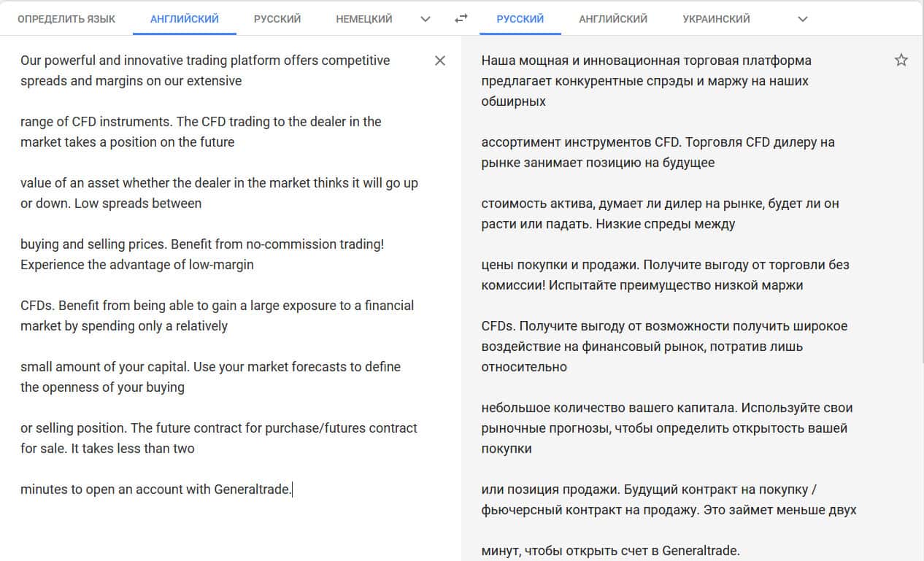
Task: Select АНГЛИЙСКИЙ as source language
Action: click(184, 19)
